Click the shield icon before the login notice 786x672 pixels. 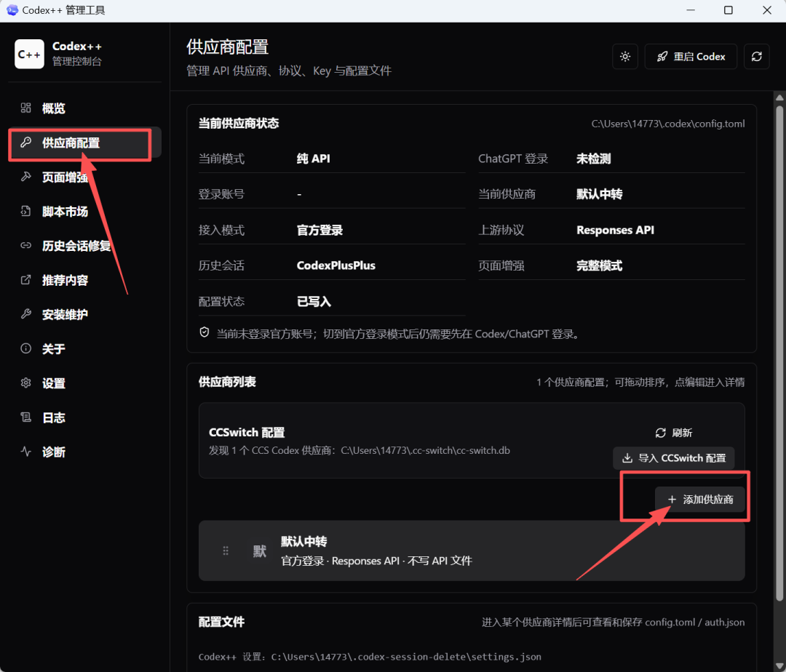coord(204,332)
